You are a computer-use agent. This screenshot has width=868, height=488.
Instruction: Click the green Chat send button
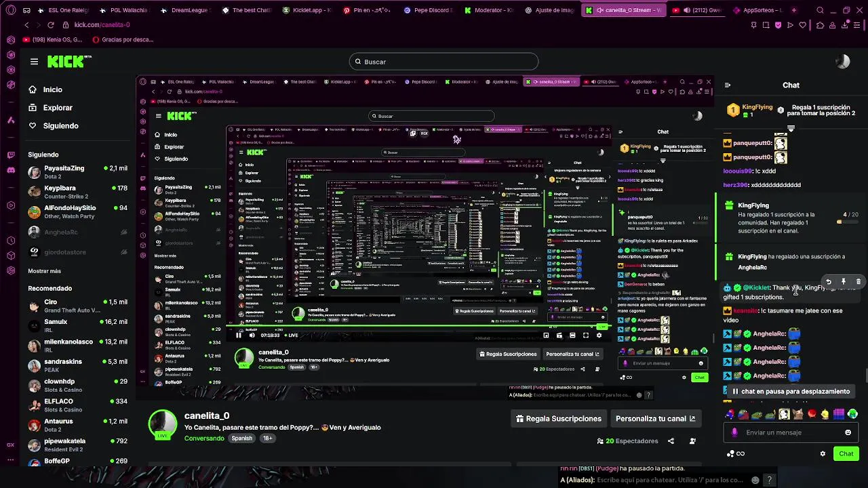(846, 453)
